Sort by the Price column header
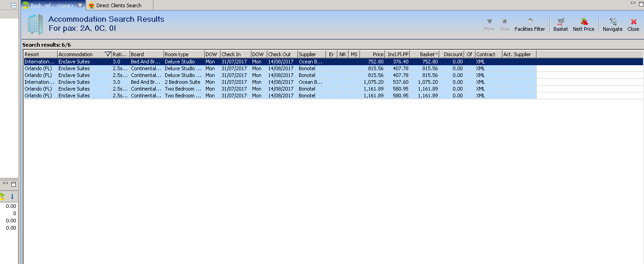 [373, 54]
